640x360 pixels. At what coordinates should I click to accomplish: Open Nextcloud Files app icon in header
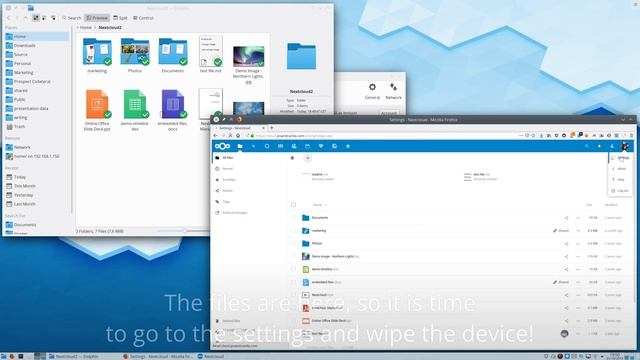coord(240,146)
